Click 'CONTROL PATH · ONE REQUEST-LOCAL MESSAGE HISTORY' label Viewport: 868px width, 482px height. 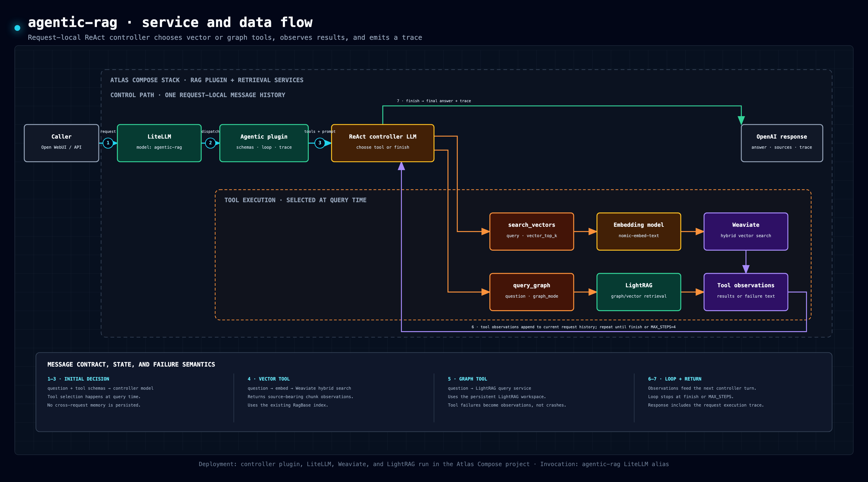198,95
